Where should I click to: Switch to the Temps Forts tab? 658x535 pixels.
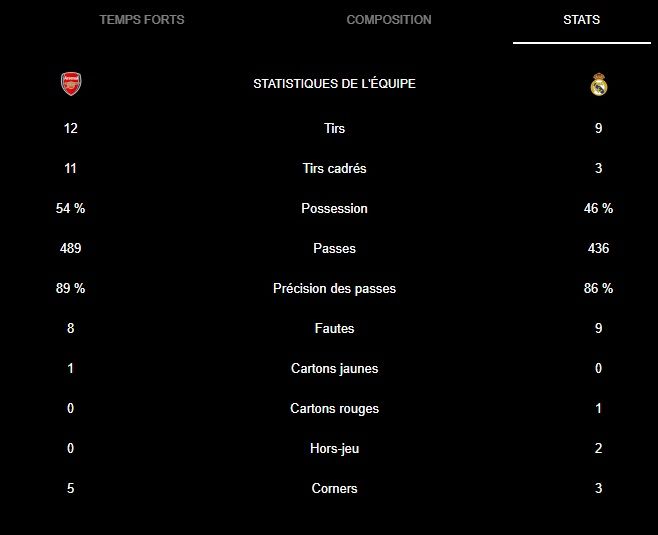click(142, 20)
